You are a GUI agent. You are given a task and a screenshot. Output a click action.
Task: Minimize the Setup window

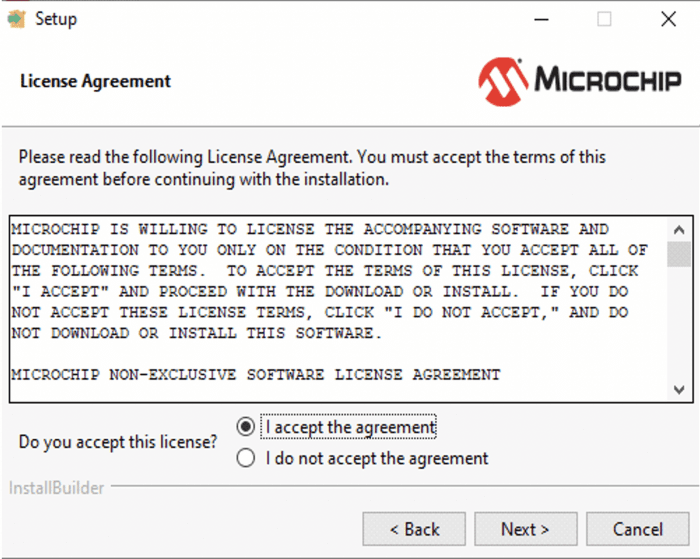tap(540, 19)
